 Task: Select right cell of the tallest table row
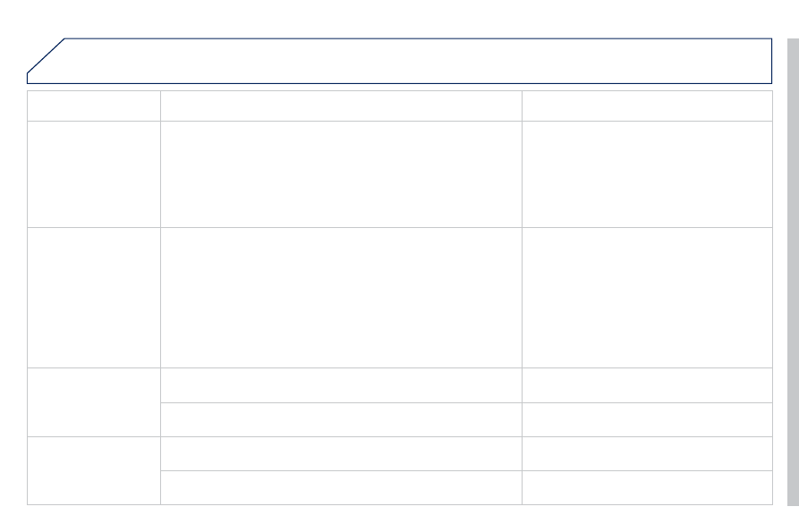point(647,298)
